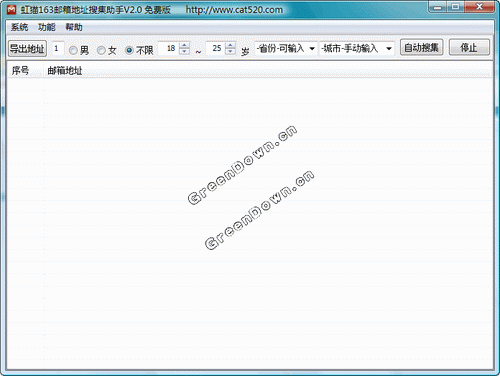Expand the 城市 city dropdown arrow
This screenshot has width=500, height=376.
tap(389, 49)
